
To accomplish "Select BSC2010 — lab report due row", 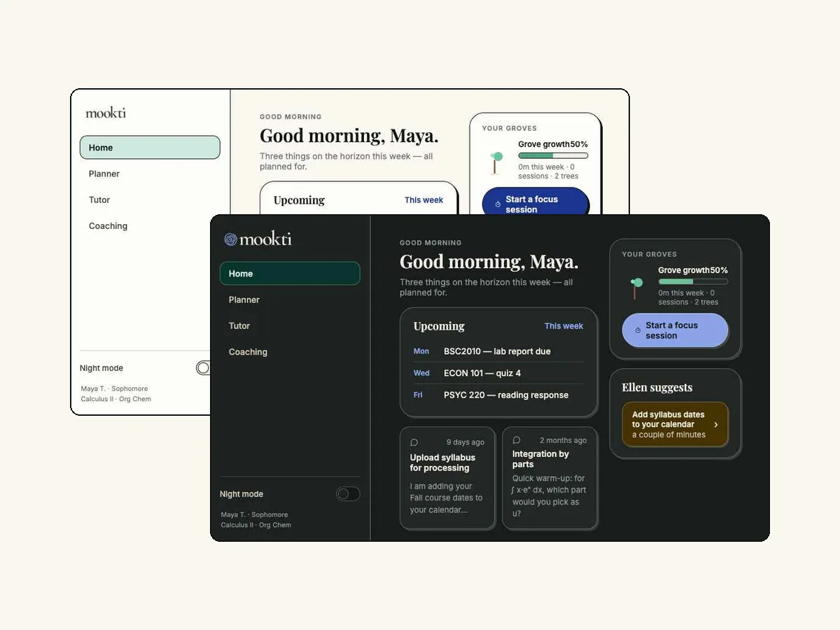I will tap(498, 351).
